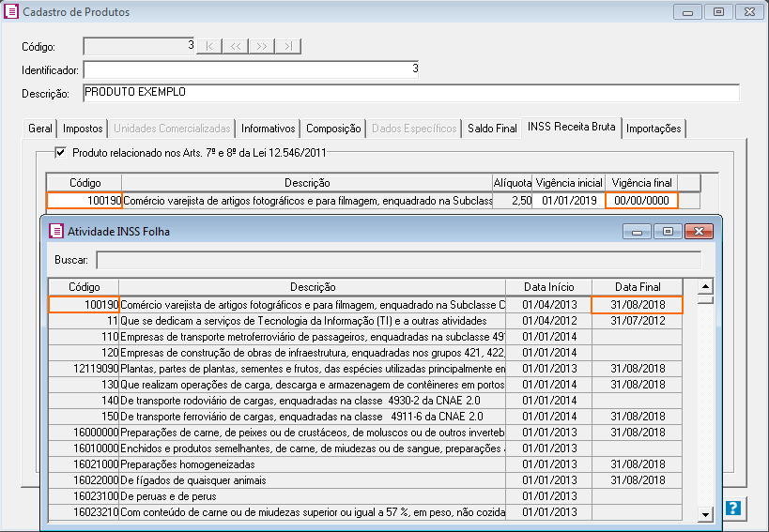The width and height of the screenshot is (769, 532).
Task: Select row 16023210 Com conteúdo de carne
Action: coord(365,512)
